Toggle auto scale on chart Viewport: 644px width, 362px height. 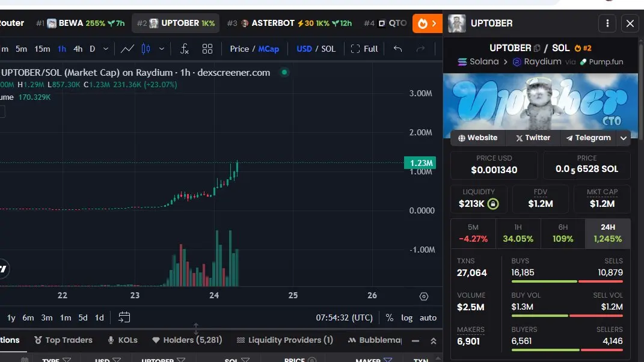click(x=428, y=318)
